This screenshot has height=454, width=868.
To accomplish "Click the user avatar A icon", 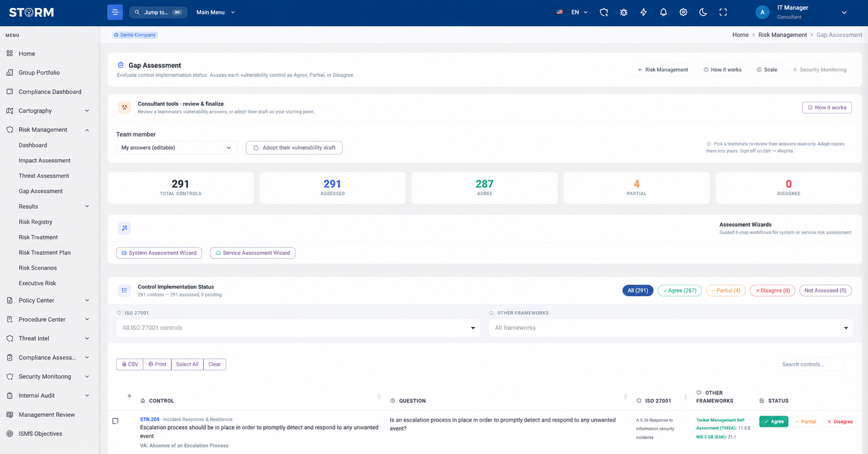I will click(762, 13).
